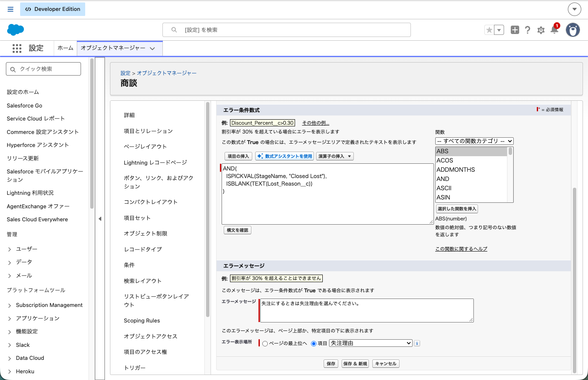Open the 失注理由 field dropdown

click(x=371, y=343)
